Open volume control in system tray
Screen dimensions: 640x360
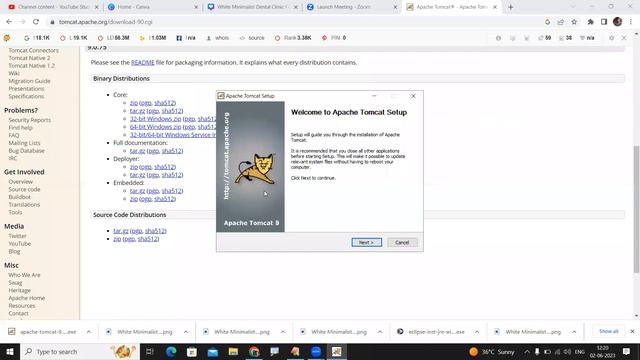point(567,352)
